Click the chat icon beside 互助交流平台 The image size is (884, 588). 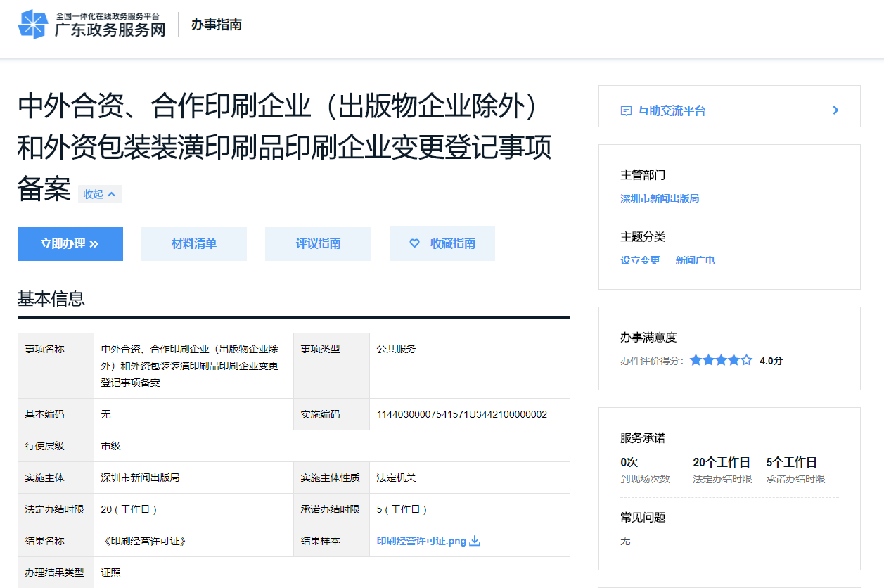(626, 111)
